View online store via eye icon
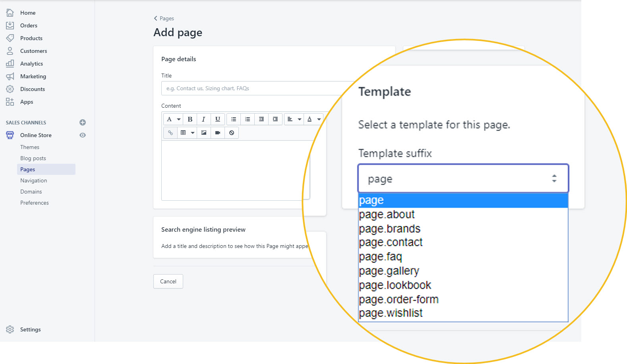627x364 pixels. [83, 135]
